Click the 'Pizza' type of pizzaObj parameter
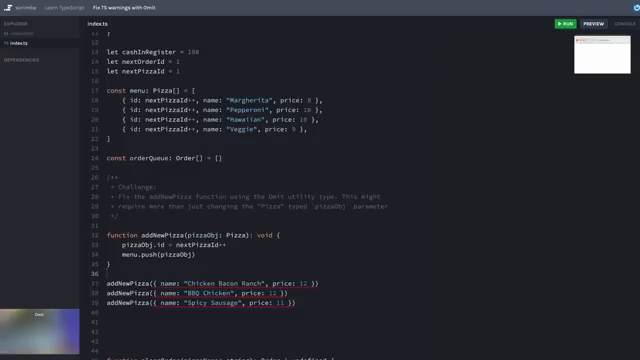 pyautogui.click(x=236, y=235)
